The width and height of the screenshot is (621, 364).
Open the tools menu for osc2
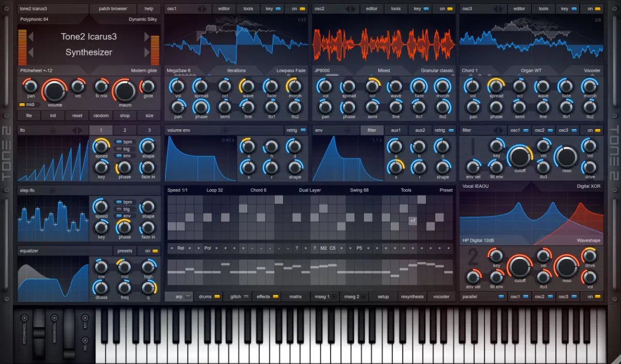click(395, 8)
